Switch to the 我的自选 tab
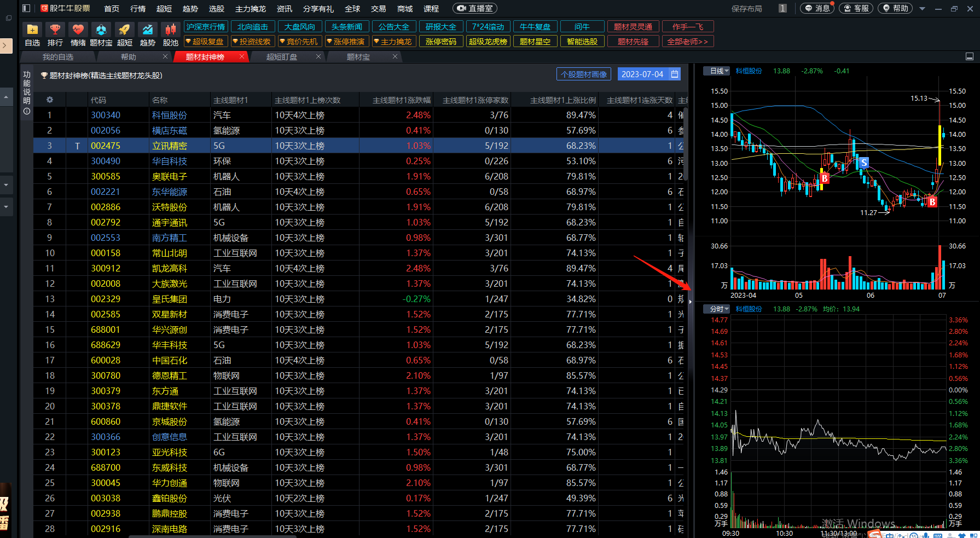980x538 pixels. pos(58,57)
